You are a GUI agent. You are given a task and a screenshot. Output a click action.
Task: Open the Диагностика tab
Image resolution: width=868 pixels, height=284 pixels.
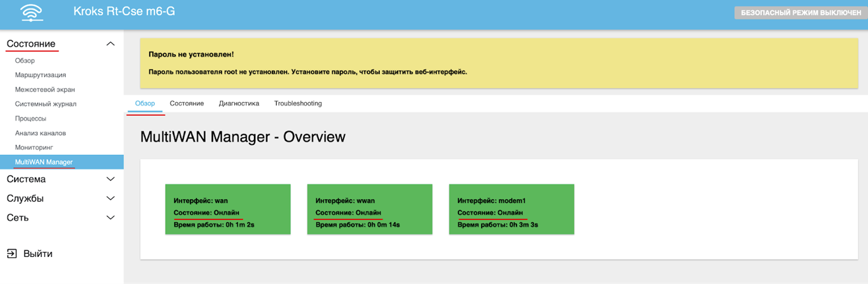click(239, 103)
